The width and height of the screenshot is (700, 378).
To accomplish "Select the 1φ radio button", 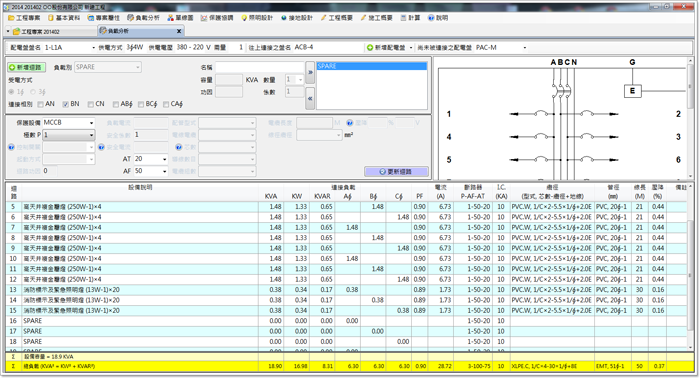I will pyautogui.click(x=12, y=92).
